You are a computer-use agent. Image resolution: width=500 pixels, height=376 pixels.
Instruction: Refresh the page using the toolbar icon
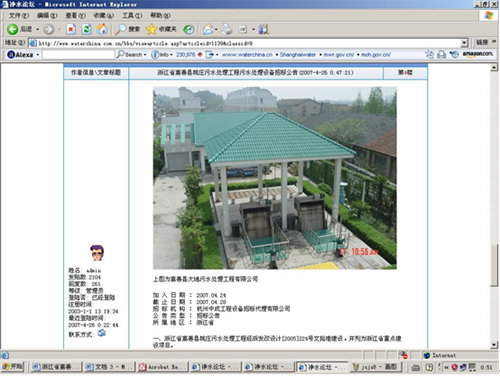(x=86, y=29)
